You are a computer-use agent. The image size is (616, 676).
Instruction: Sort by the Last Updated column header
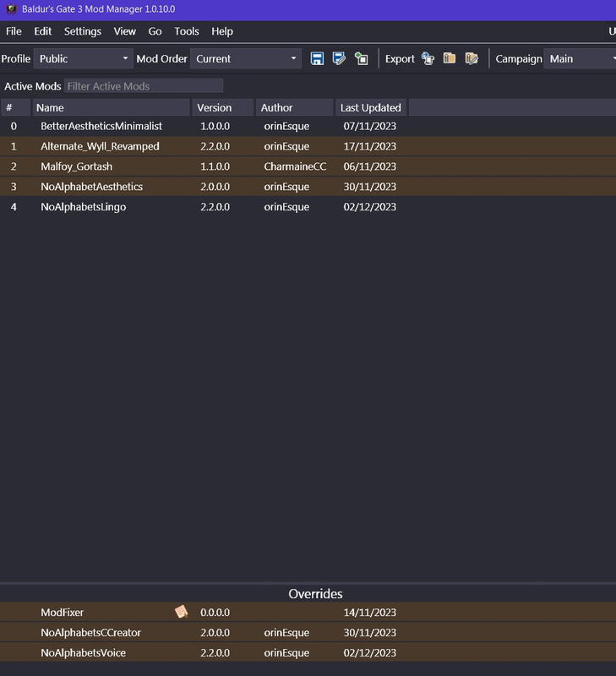[371, 108]
